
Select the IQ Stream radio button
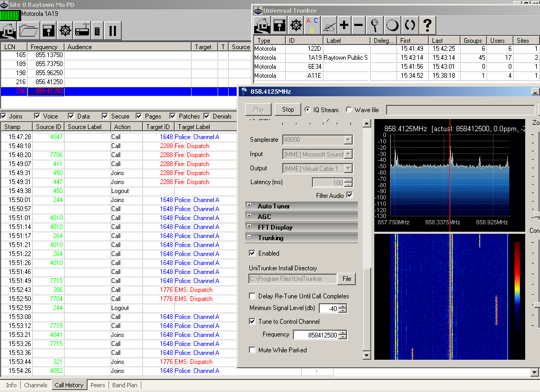308,110
